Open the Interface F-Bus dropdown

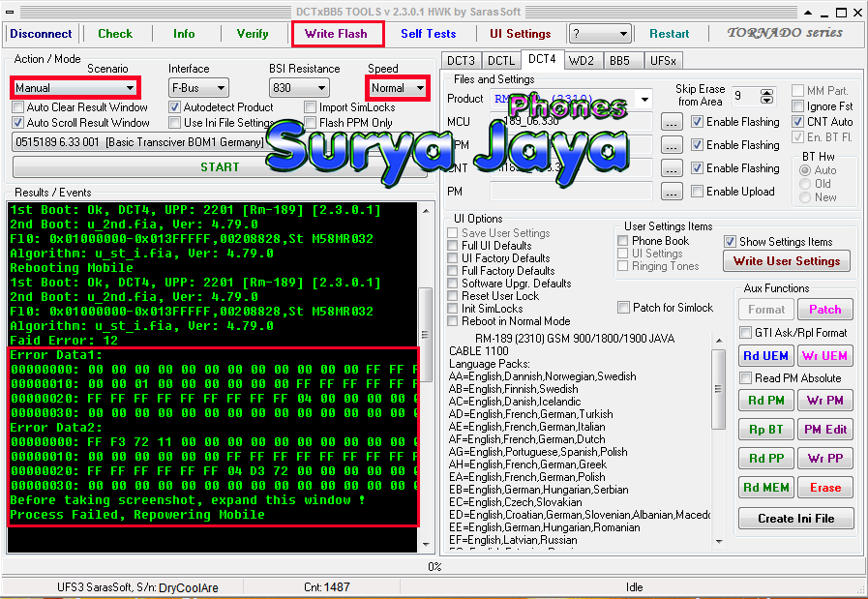click(x=198, y=88)
